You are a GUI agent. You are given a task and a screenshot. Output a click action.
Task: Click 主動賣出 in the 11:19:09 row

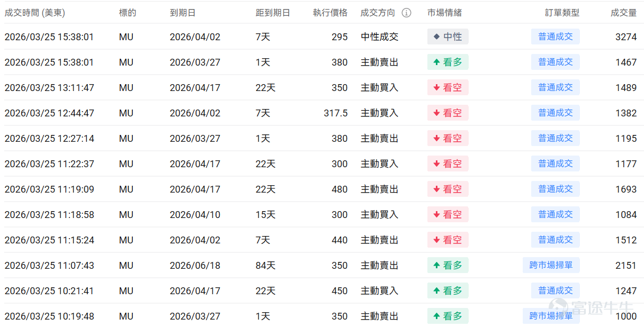pos(380,189)
